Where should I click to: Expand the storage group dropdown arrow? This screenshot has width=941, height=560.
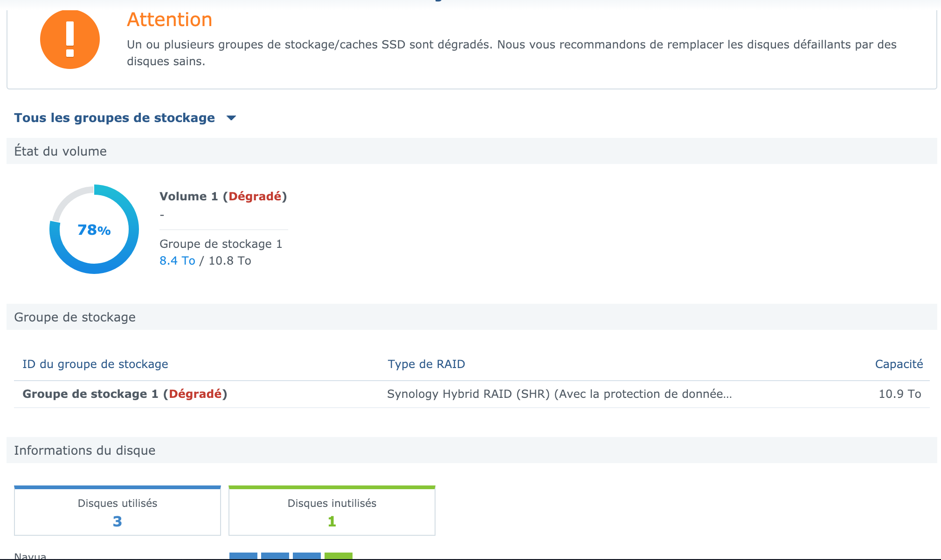[231, 118]
